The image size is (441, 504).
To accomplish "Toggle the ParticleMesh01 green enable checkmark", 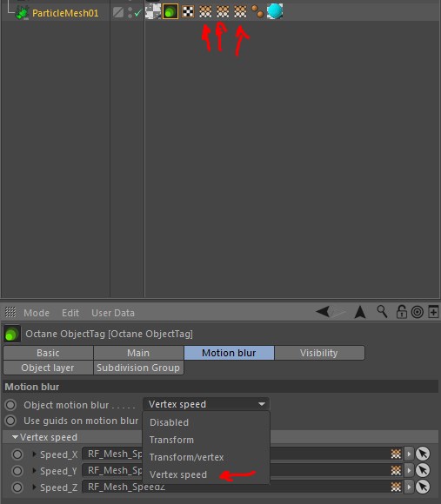I will [138, 13].
